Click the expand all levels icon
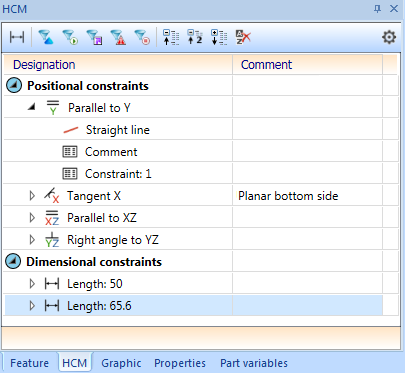 point(219,37)
